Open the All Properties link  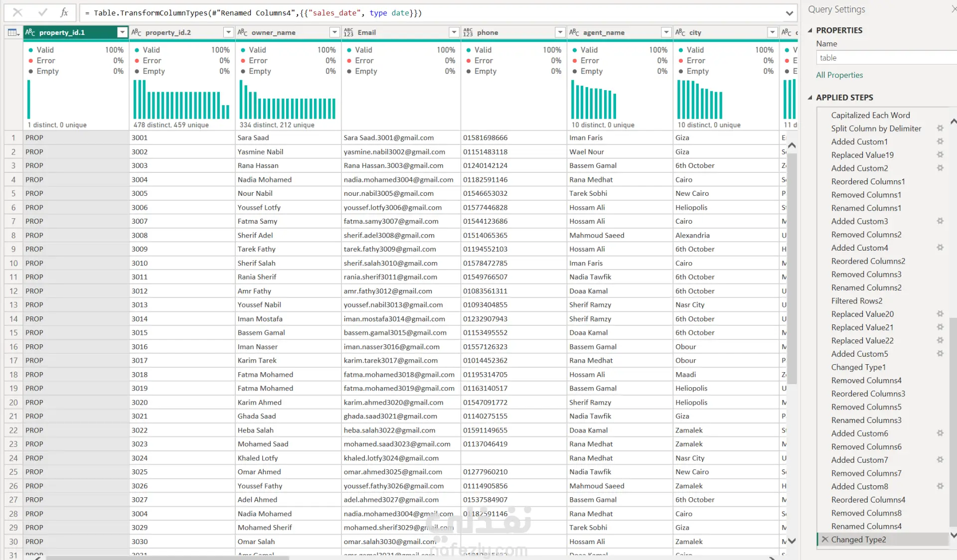[839, 75]
